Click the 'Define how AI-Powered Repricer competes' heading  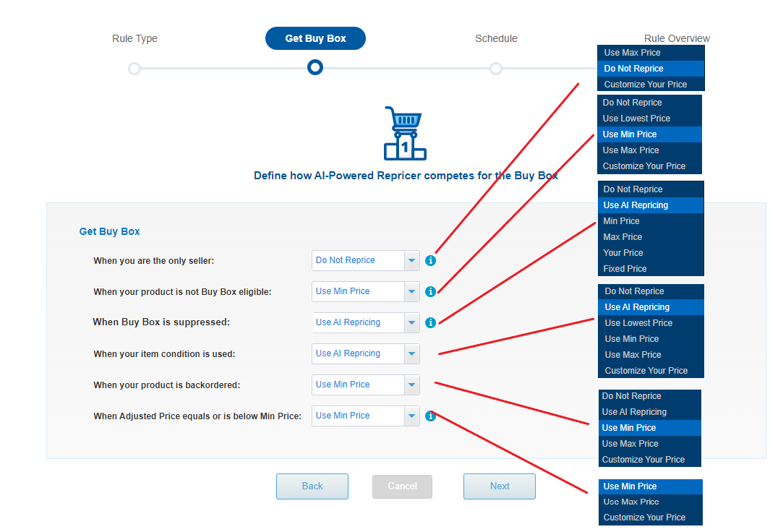click(406, 176)
